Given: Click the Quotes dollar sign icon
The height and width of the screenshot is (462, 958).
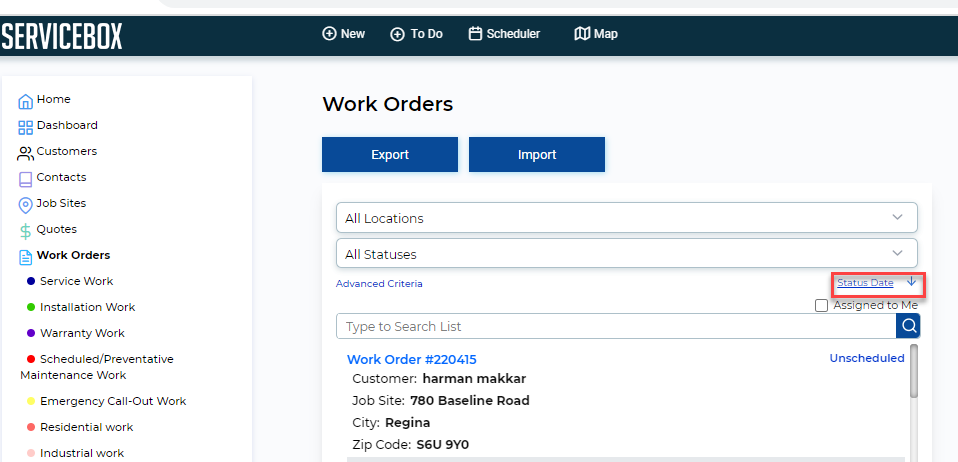Looking at the screenshot, I should 25,231.
